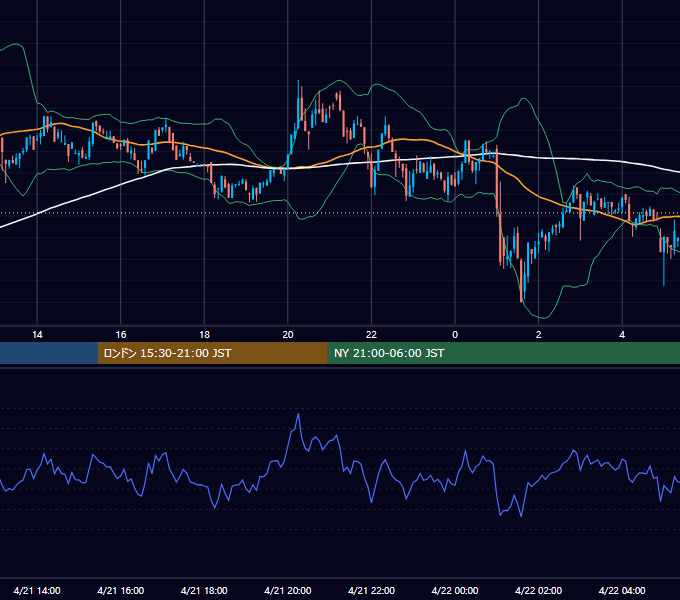Click the 2 hour axis label
This screenshot has height=600, width=680.
(x=539, y=335)
